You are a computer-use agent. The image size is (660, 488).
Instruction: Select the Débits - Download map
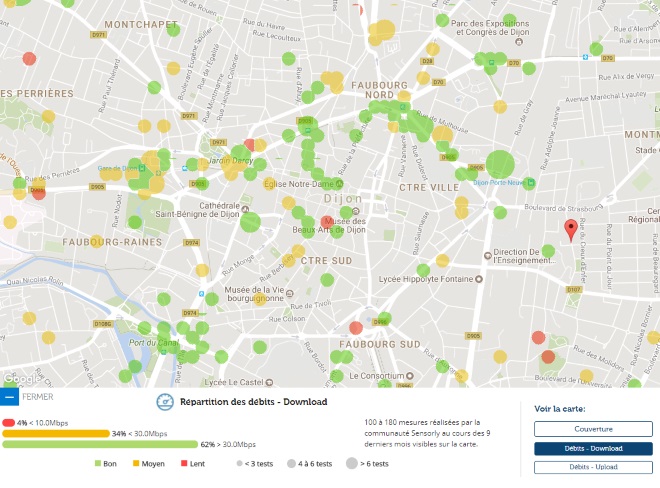pyautogui.click(x=593, y=448)
